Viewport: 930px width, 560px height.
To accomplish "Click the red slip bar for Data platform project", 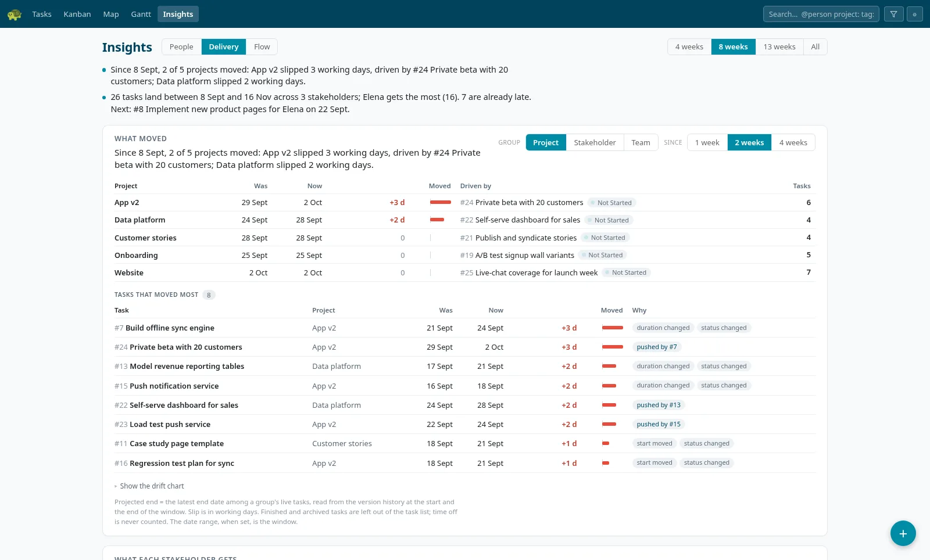I will pos(437,220).
